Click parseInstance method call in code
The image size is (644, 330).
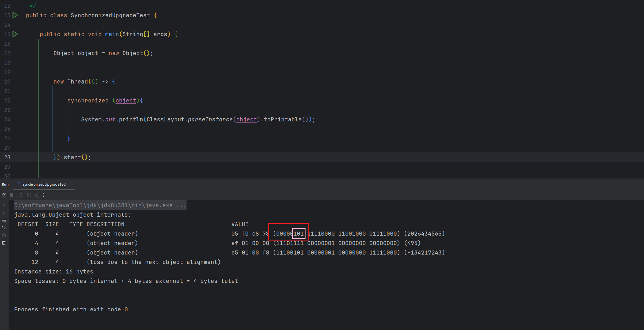(x=210, y=119)
